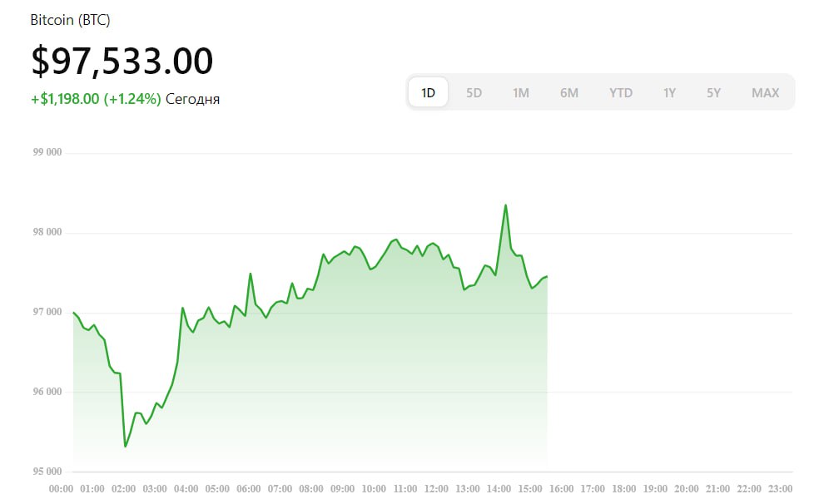This screenshot has width=824, height=504.
Task: Switch chart to 1Y period
Action: [x=669, y=92]
